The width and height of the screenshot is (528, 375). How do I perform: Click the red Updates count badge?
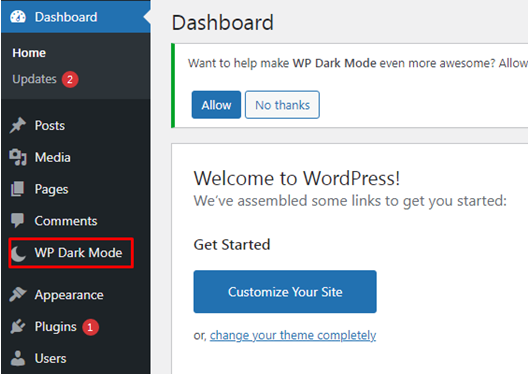click(x=70, y=79)
